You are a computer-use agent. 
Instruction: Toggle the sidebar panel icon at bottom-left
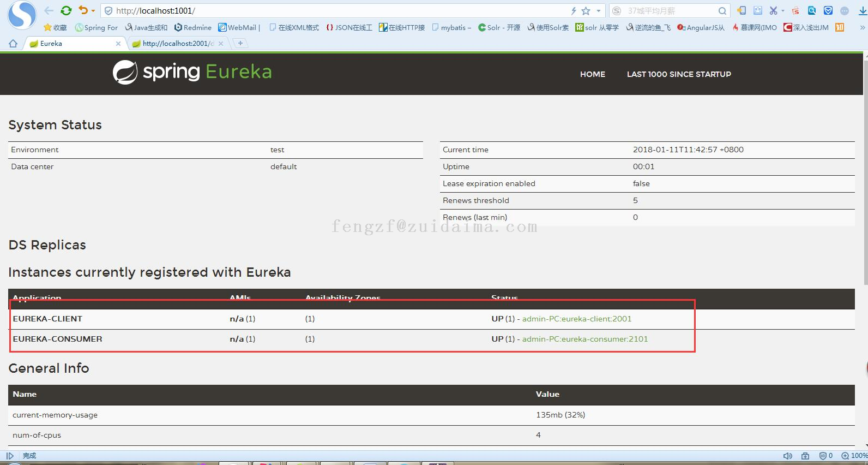(x=10, y=456)
